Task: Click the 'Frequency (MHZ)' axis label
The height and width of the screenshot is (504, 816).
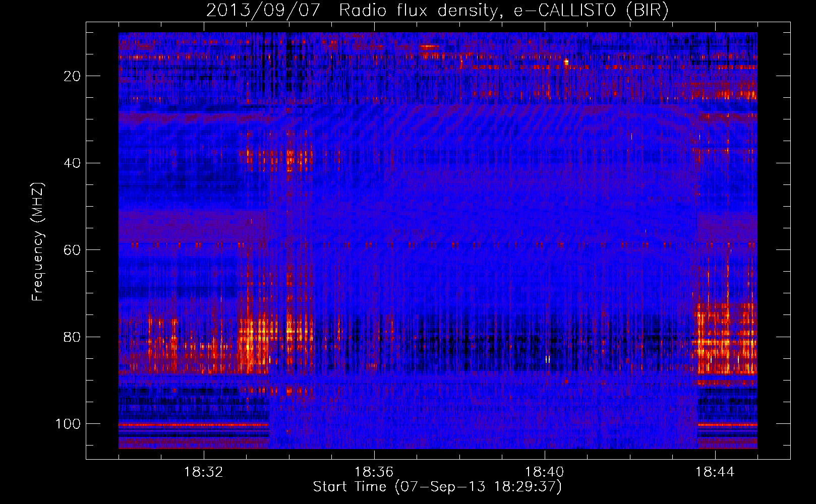Action: (x=38, y=242)
